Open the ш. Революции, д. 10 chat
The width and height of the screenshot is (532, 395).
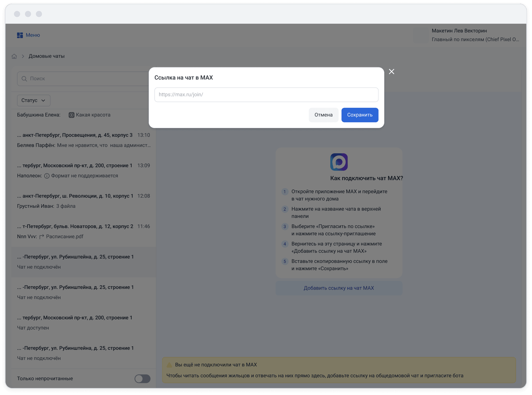[84, 201]
